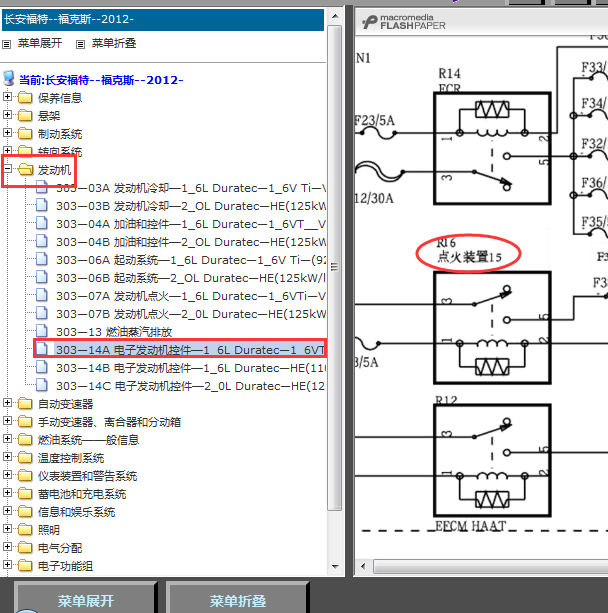Click document icon for 303—07A 发动机点火
Screen dimensions: 608x613
coord(42,295)
